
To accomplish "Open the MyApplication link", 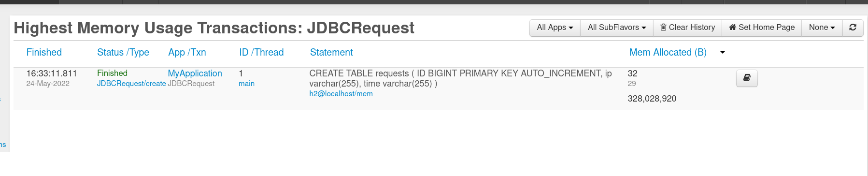I will tap(195, 73).
